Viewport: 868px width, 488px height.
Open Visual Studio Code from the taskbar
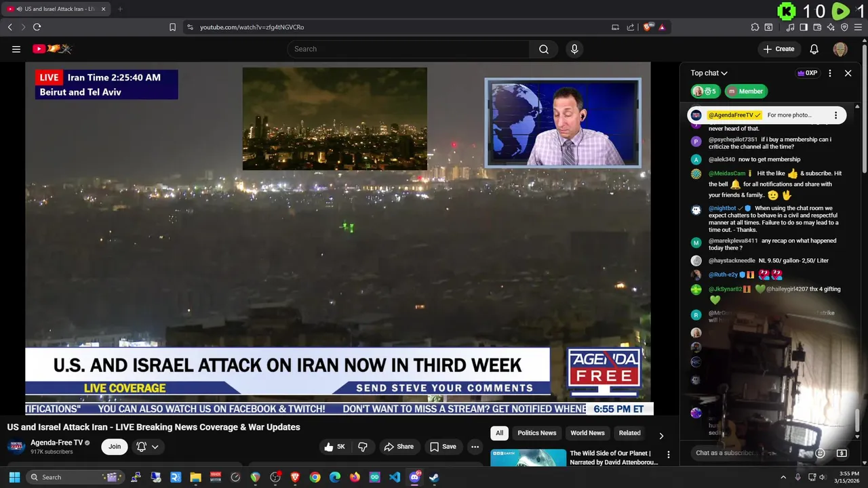coord(395,477)
